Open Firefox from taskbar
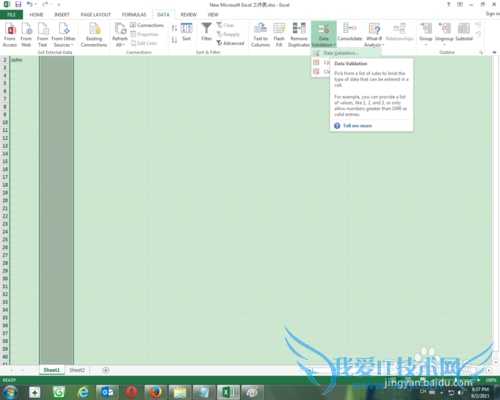 tap(156, 392)
